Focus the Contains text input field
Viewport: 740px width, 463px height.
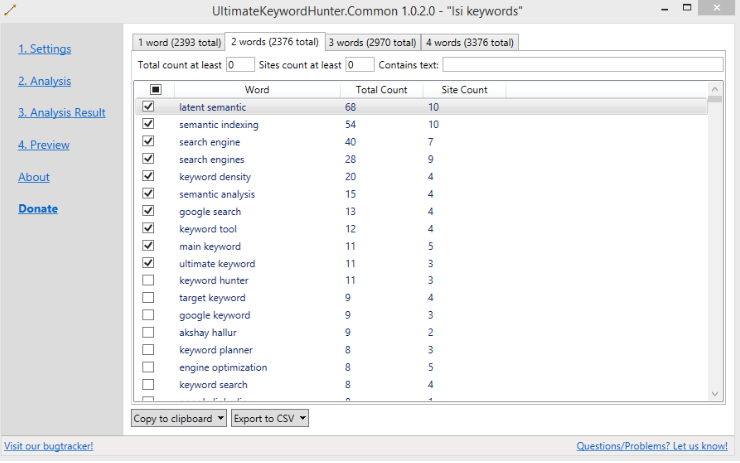click(x=583, y=65)
